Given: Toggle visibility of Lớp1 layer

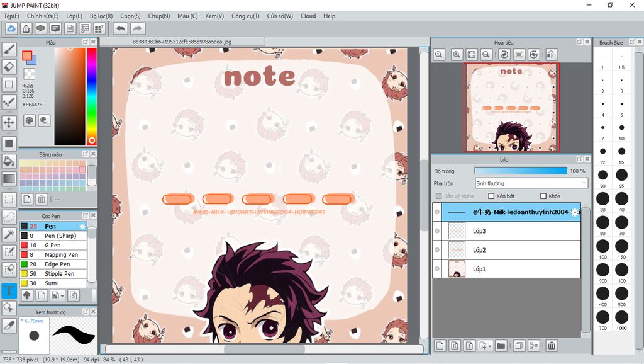Looking at the screenshot, I should pyautogui.click(x=437, y=268).
